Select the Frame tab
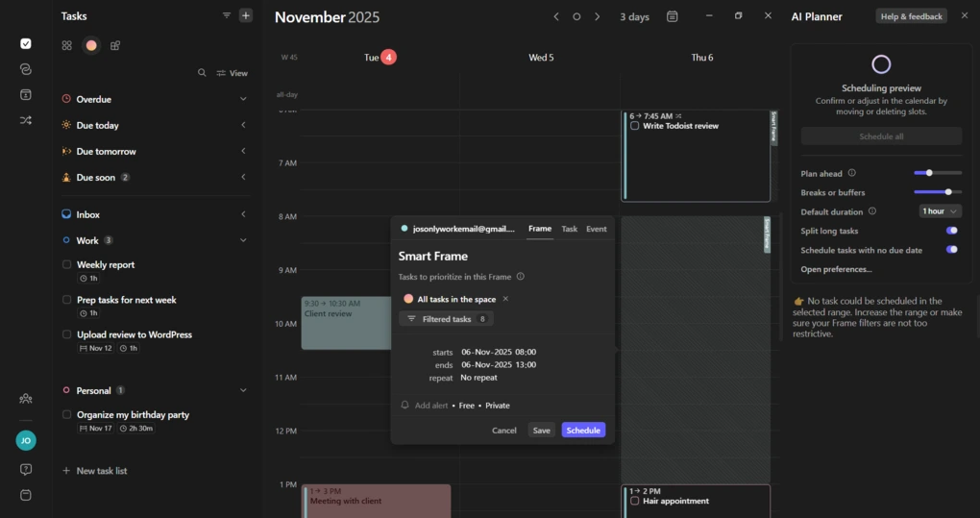The height and width of the screenshot is (518, 980). pos(540,229)
